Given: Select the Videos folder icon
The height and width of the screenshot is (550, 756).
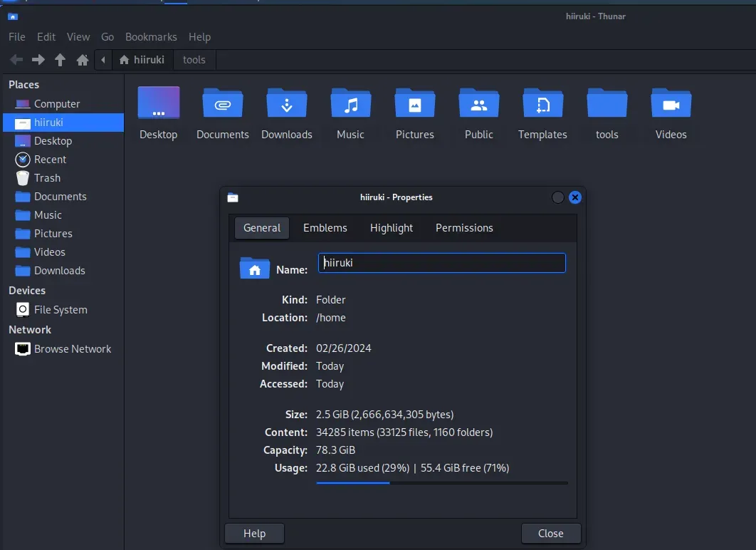Looking at the screenshot, I should coord(671,104).
